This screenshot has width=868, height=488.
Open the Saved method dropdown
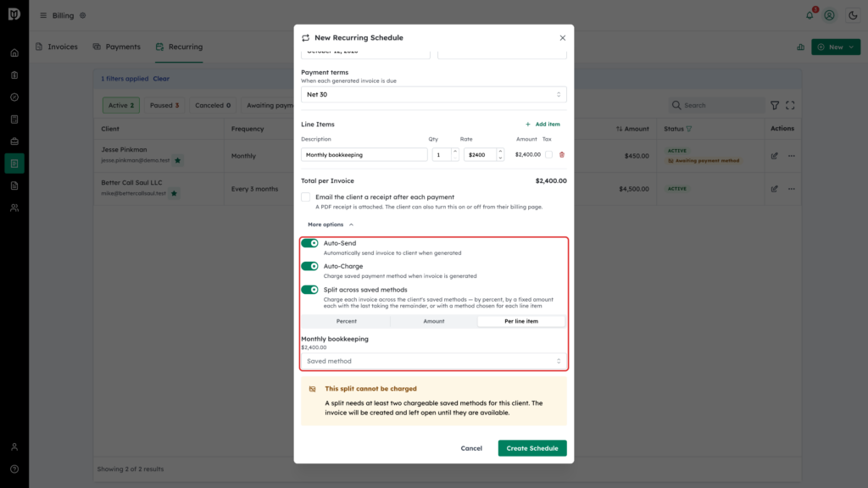tap(433, 361)
